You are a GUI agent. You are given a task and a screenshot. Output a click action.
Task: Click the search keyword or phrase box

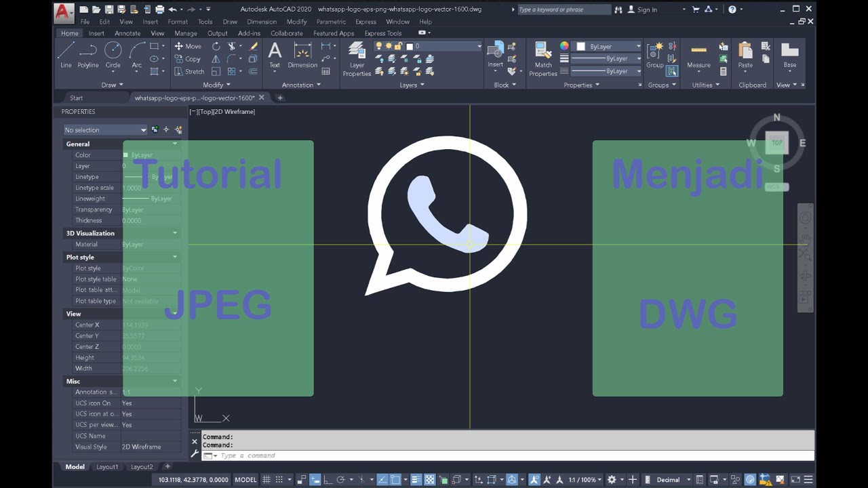(x=564, y=9)
